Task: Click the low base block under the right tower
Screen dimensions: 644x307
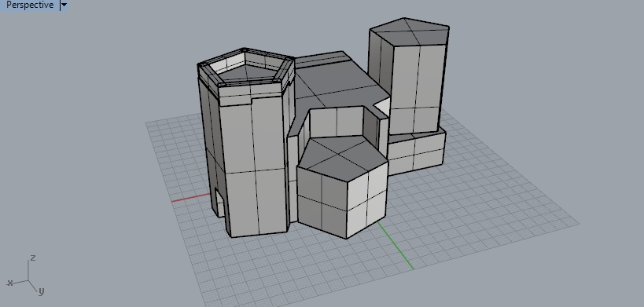Action: (416, 153)
